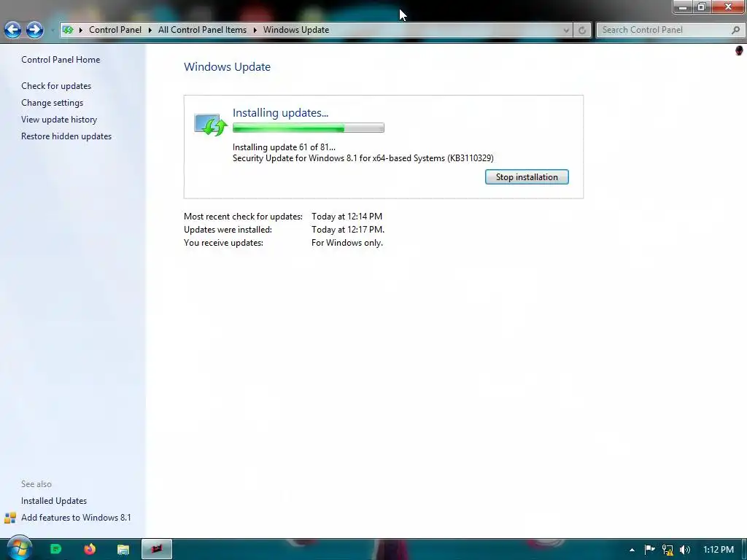This screenshot has width=747, height=560.
Task: Click Updates were installed label
Action: pos(228,230)
